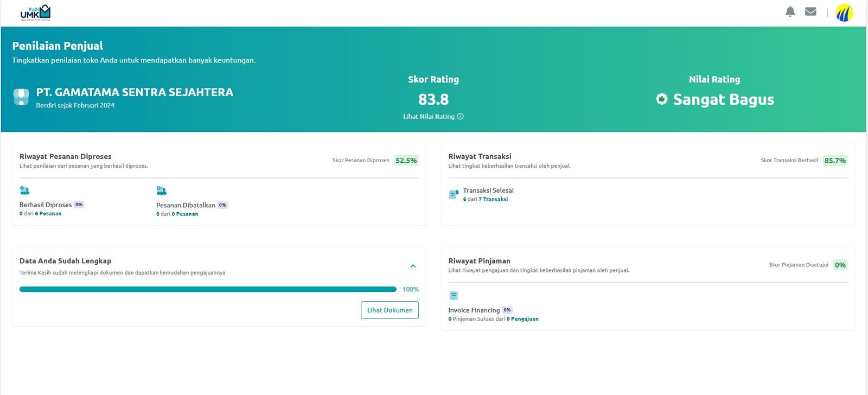Click the Invoice Financing document icon
The width and height of the screenshot is (868, 395).
coord(454,296)
